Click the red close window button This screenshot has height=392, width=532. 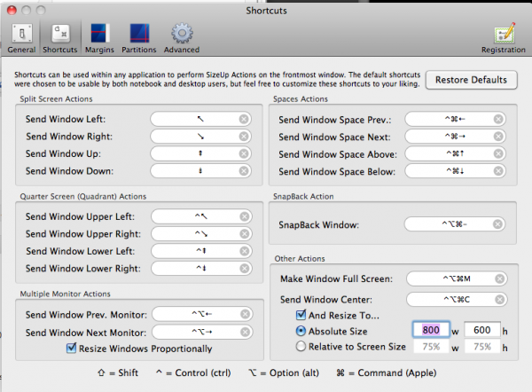tap(12, 11)
